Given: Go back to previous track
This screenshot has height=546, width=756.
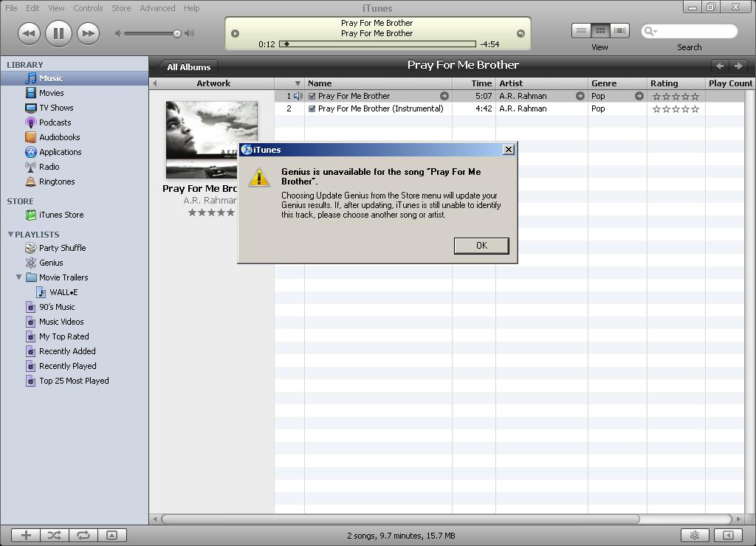Looking at the screenshot, I should [29, 32].
